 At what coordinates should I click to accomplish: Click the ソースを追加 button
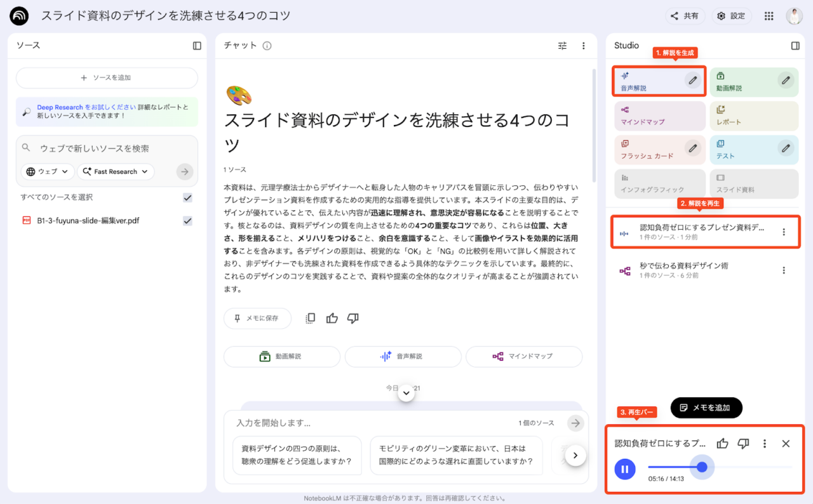(x=107, y=77)
